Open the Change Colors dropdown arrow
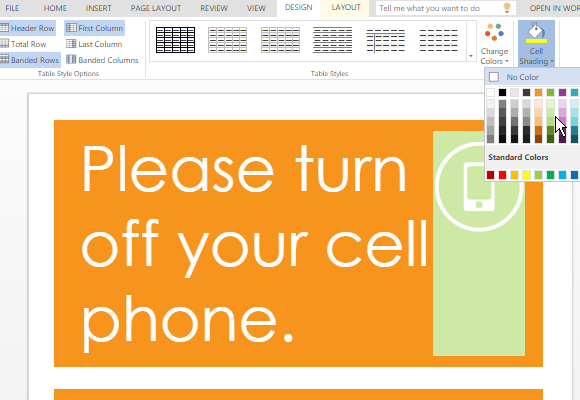580x400 pixels. pyautogui.click(x=507, y=61)
